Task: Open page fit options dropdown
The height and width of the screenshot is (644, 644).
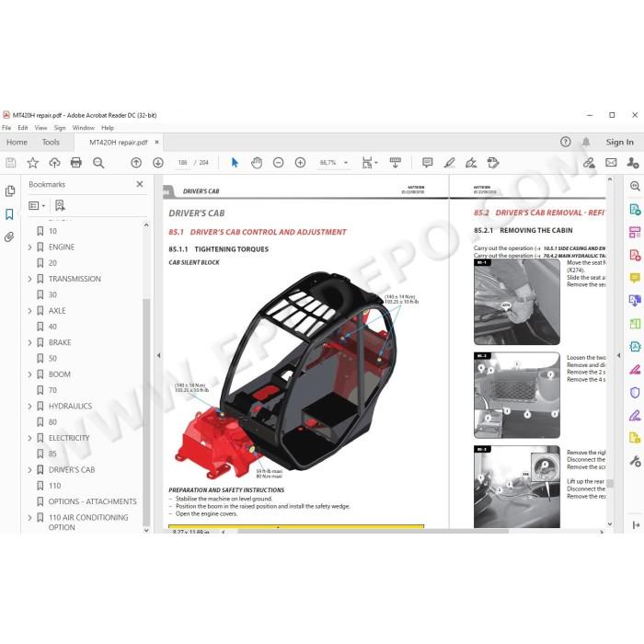Action: tap(369, 163)
